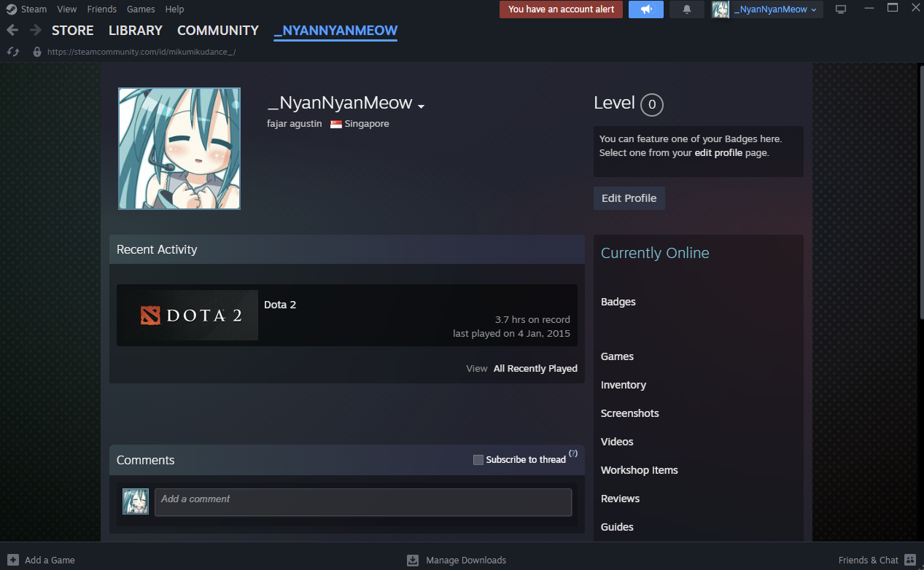Click the Dota 2 game thumbnail
Screen dimensions: 924x570
pos(187,316)
